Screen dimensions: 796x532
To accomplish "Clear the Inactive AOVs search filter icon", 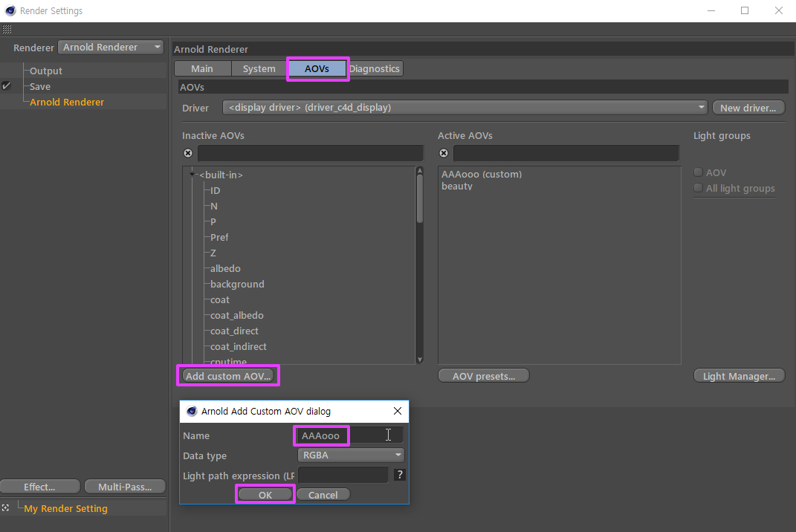I will pyautogui.click(x=188, y=153).
